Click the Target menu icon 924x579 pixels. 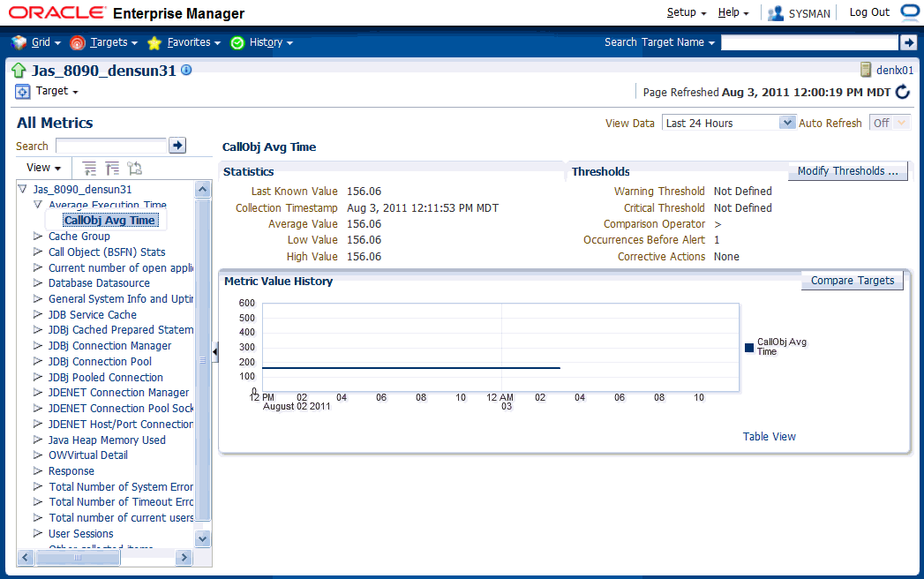tap(22, 92)
